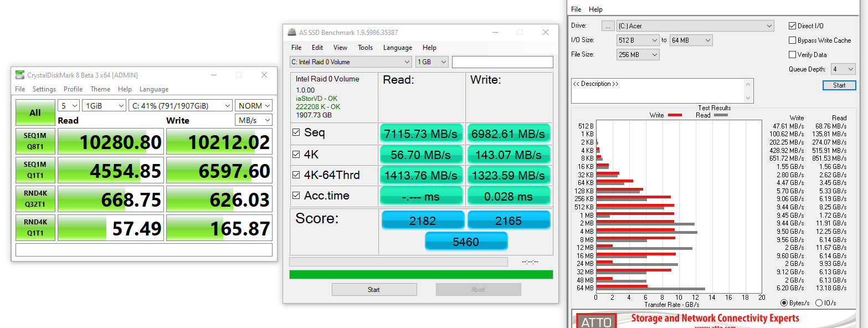Screen dimensions: 868x328
Task: Click the Seq read 7115.73 MB/s result
Action: [422, 134]
